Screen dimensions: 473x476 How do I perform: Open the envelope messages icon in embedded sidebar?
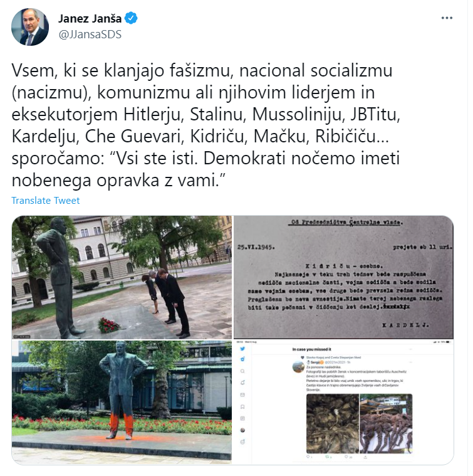tap(242, 394)
